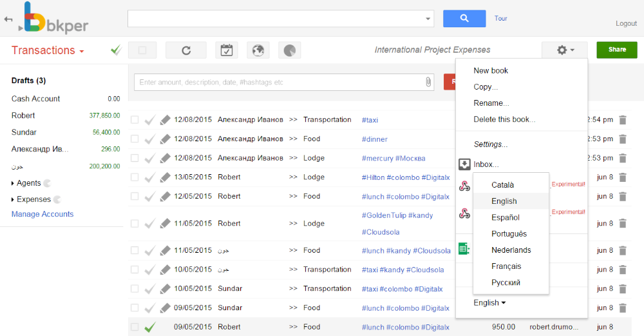Expand the Expenses account group

(x=13, y=199)
